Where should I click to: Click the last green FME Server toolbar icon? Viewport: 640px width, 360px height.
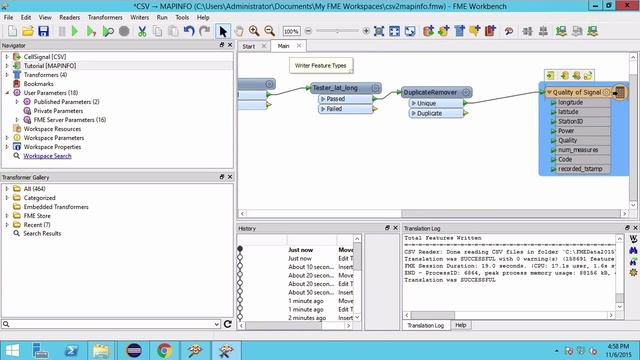pyautogui.click(x=593, y=31)
